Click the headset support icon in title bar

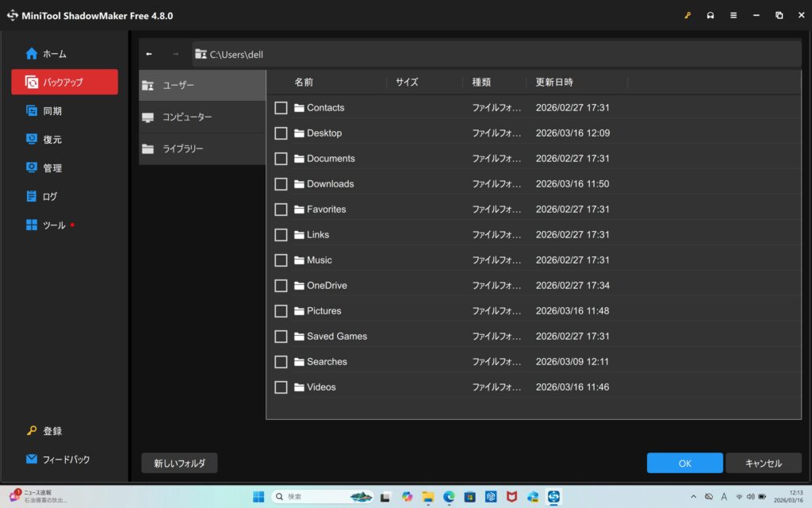710,15
